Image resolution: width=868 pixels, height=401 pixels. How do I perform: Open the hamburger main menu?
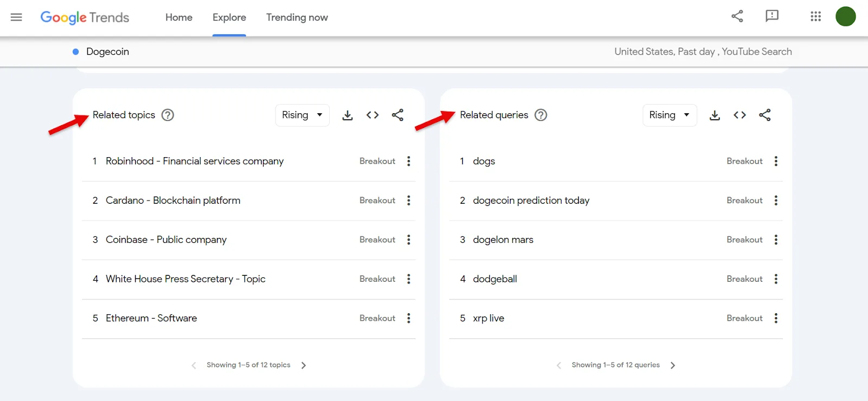coord(16,17)
